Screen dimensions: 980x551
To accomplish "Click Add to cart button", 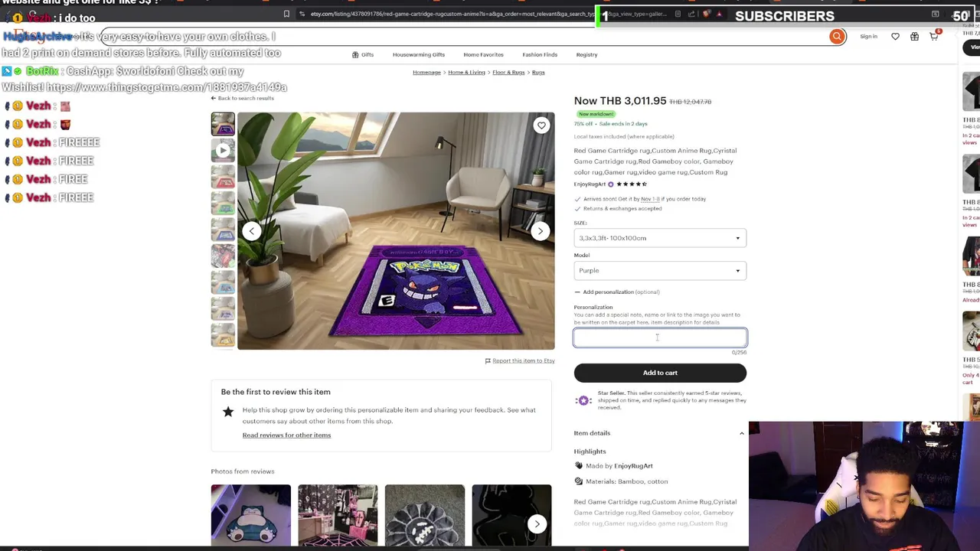I will pyautogui.click(x=660, y=373).
